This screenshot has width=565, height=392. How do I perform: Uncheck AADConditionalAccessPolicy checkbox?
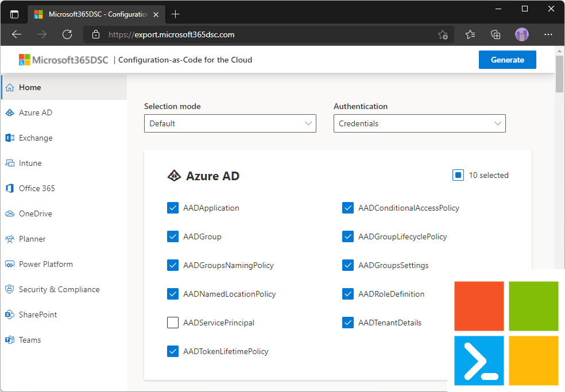point(348,208)
